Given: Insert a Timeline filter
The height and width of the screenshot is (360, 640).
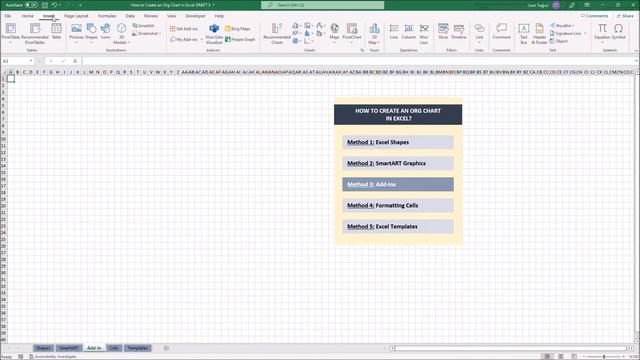Looking at the screenshot, I should (459, 31).
